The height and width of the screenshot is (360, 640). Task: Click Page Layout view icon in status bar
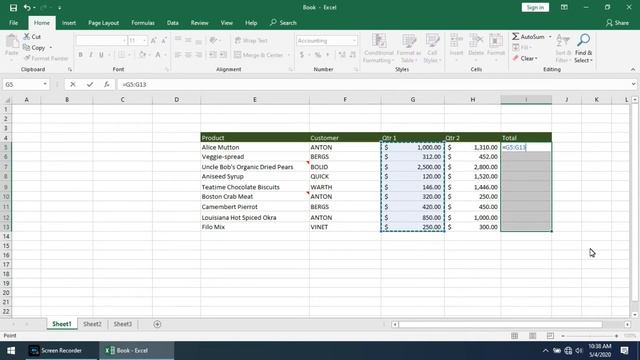pos(532,336)
